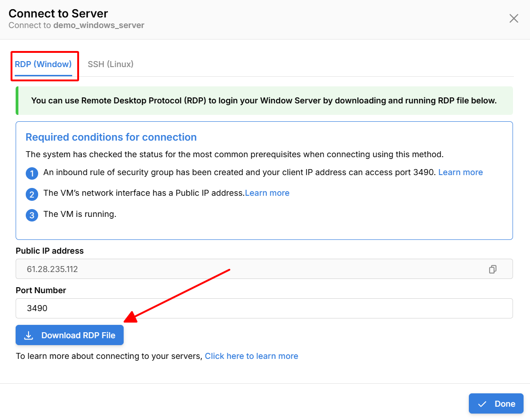
Task: Follow the Click here to learn more link
Action: click(251, 356)
